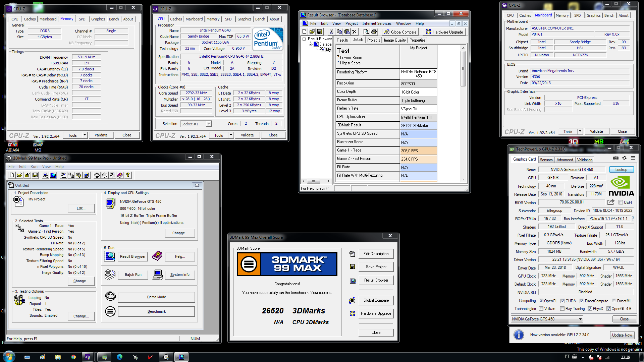Click the floppy disk save icon in 3DMark 99 toolbar
This screenshot has height=362, width=644.
[35, 175]
